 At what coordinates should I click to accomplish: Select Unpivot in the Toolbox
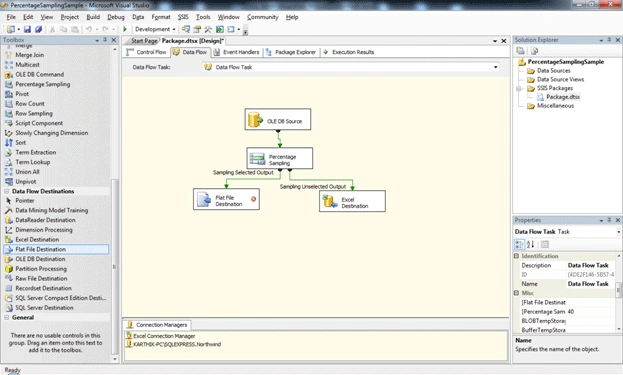[26, 182]
